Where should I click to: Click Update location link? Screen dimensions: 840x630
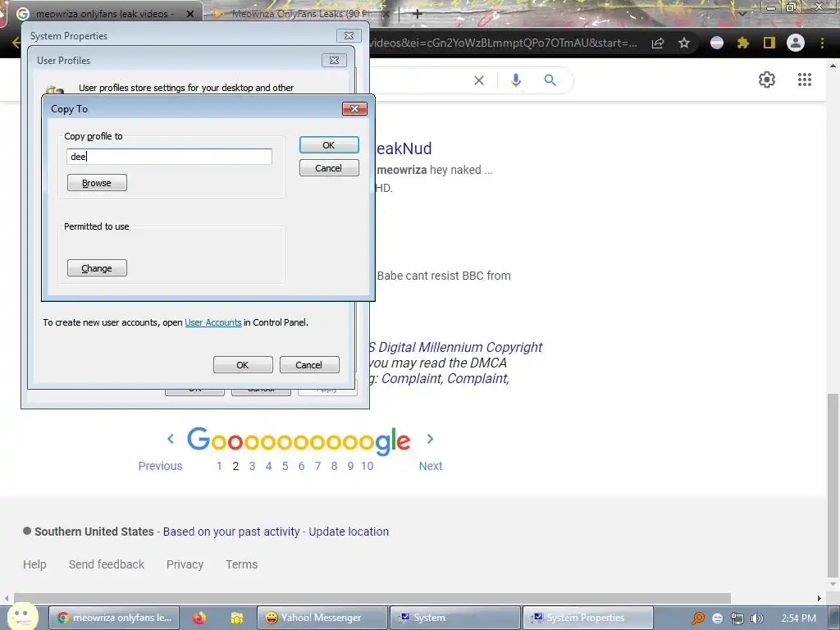pyautogui.click(x=349, y=532)
